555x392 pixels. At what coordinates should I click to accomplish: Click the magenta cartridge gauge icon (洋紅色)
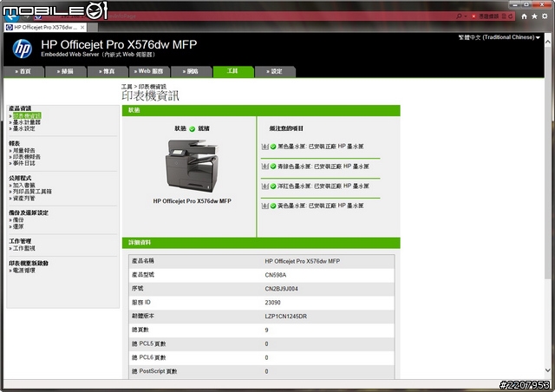pos(264,186)
